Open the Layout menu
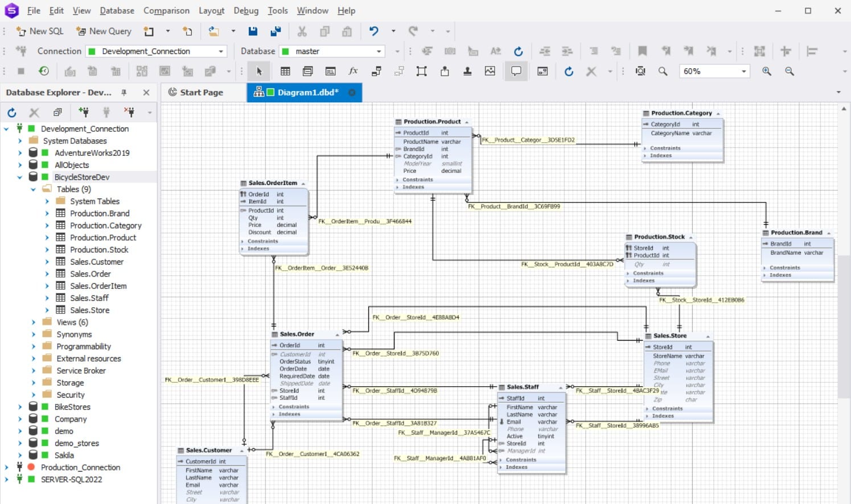This screenshot has width=851, height=504. click(211, 10)
